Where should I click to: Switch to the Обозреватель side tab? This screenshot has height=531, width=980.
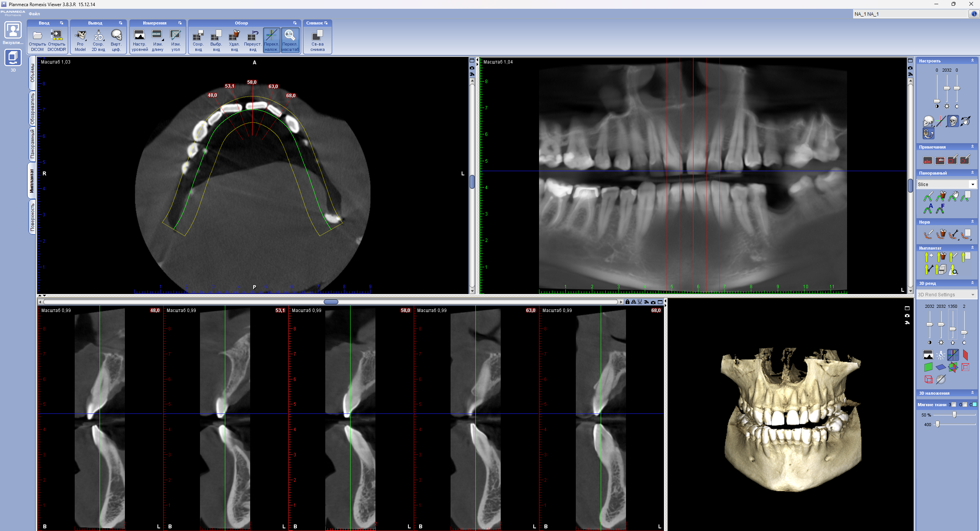(32, 109)
